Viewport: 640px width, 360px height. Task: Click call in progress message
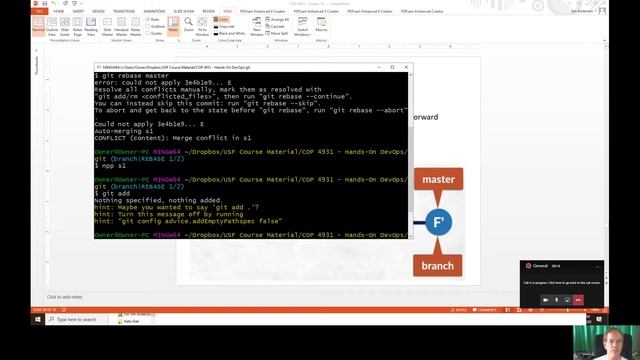[562, 283]
